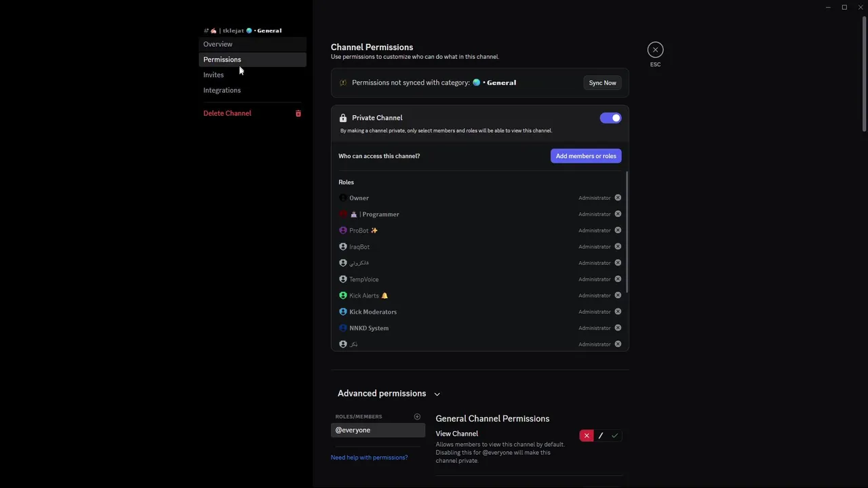Image resolution: width=868 pixels, height=488 pixels.
Task: Click the Sync Now button
Action: pos(602,83)
